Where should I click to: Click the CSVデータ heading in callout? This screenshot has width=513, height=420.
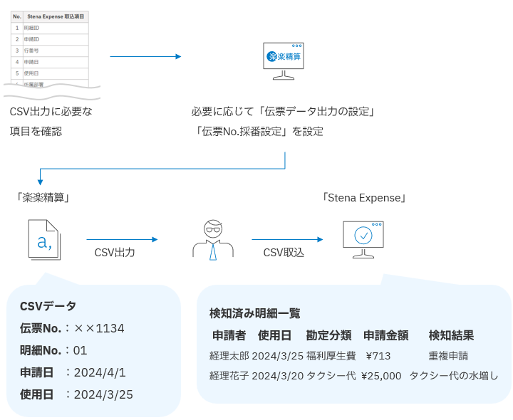pyautogui.click(x=48, y=306)
